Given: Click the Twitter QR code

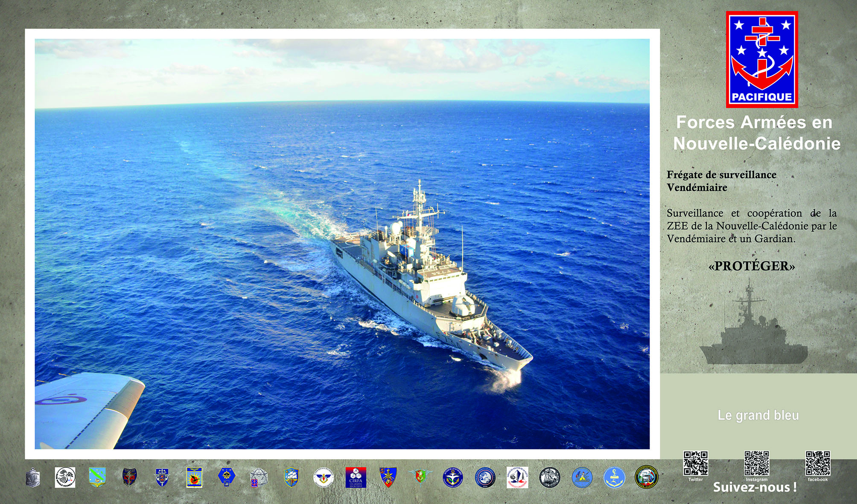Looking at the screenshot, I should [x=695, y=463].
